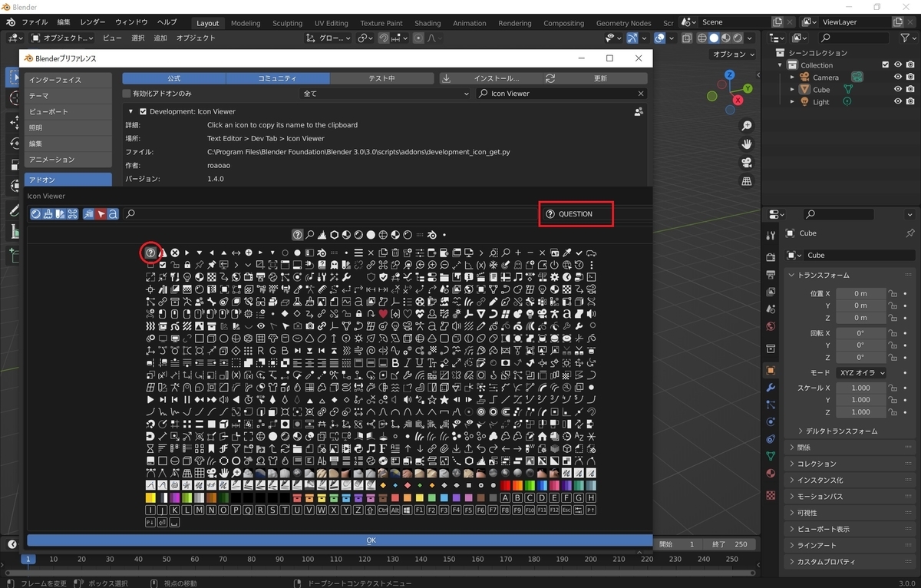The width and height of the screenshot is (921, 588).
Task: Click the addon search field with Icon Viewer
Action: [562, 94]
